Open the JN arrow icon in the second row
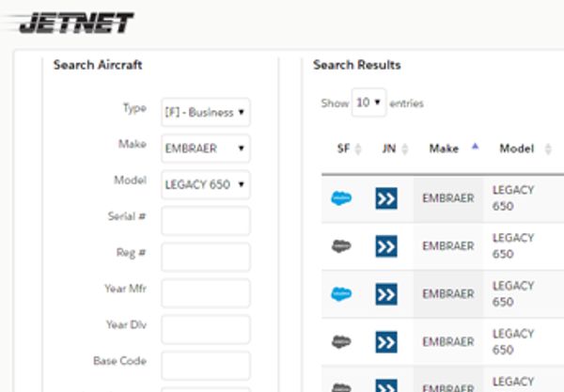Screen dimensions: 564x392 coord(385,246)
